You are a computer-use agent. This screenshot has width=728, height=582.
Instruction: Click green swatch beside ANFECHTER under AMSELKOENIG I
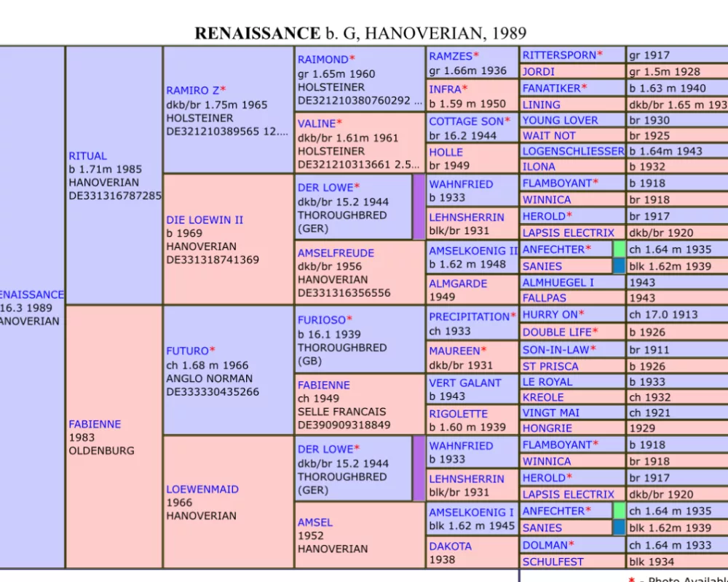point(619,511)
